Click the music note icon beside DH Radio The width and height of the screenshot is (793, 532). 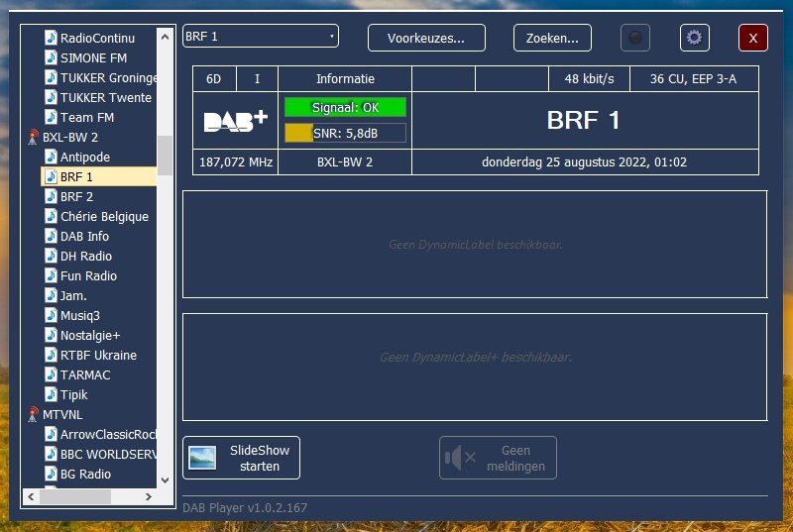point(51,257)
